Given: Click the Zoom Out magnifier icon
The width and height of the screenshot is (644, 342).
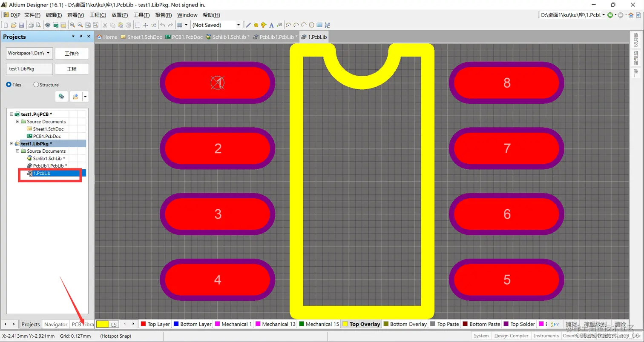Looking at the screenshot, I should (80, 25).
